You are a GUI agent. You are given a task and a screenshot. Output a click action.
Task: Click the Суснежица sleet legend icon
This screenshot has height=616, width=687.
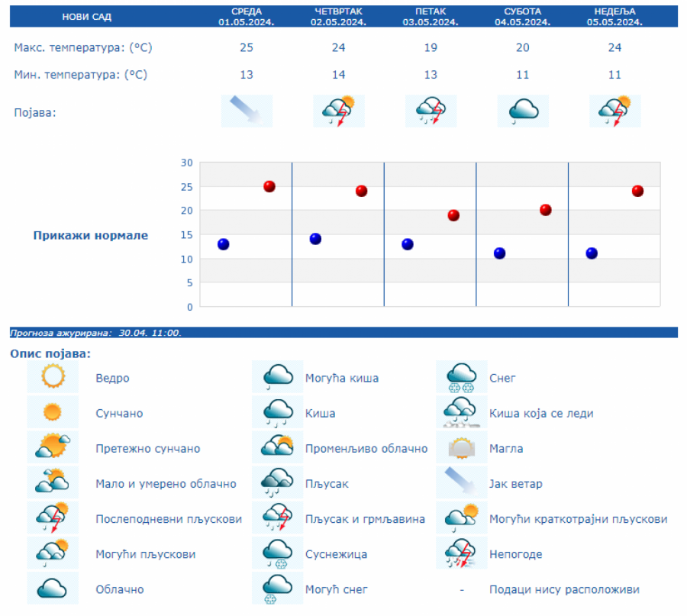278,553
